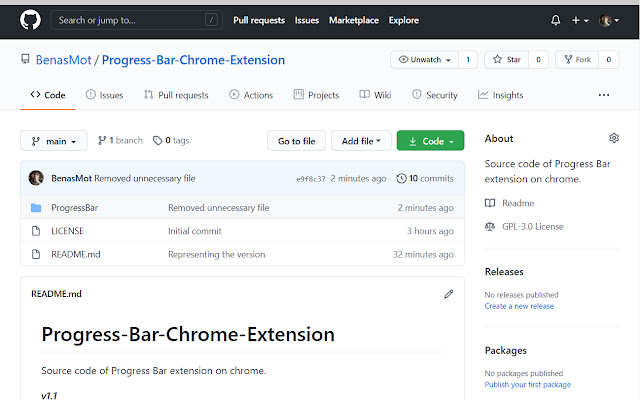
Task: Open Representing the version commit message
Action: [x=217, y=254]
